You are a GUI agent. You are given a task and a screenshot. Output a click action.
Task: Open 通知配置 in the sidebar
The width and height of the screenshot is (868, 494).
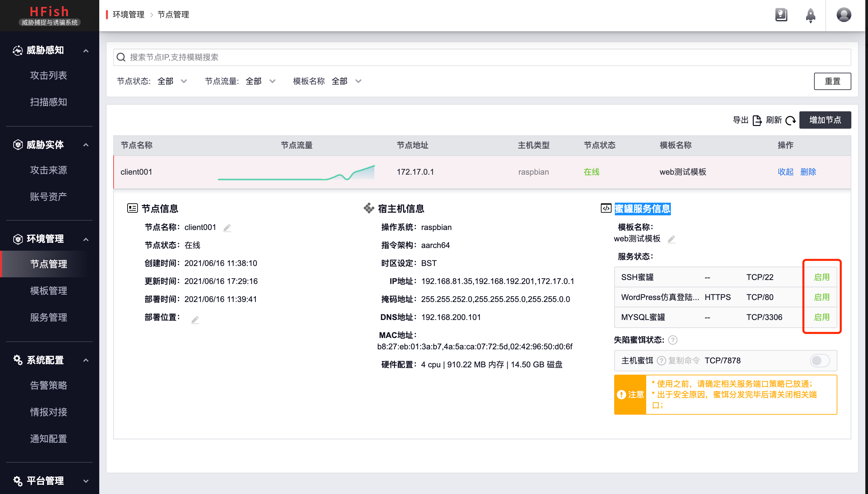pyautogui.click(x=49, y=438)
